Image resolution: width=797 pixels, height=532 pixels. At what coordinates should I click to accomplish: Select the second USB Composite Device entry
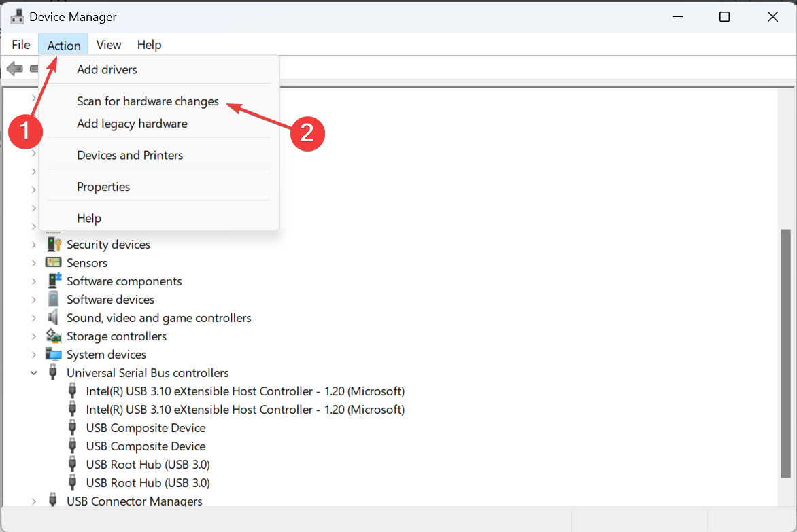click(146, 446)
